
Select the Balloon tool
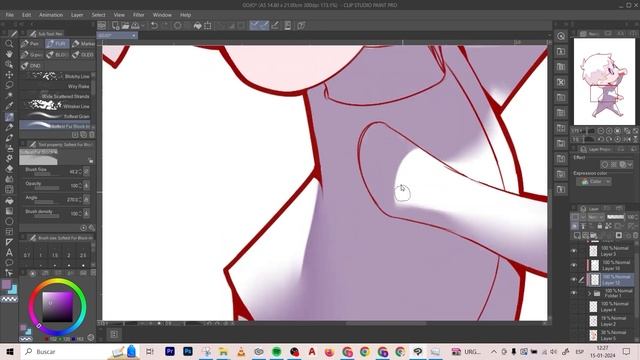pyautogui.click(x=9, y=262)
